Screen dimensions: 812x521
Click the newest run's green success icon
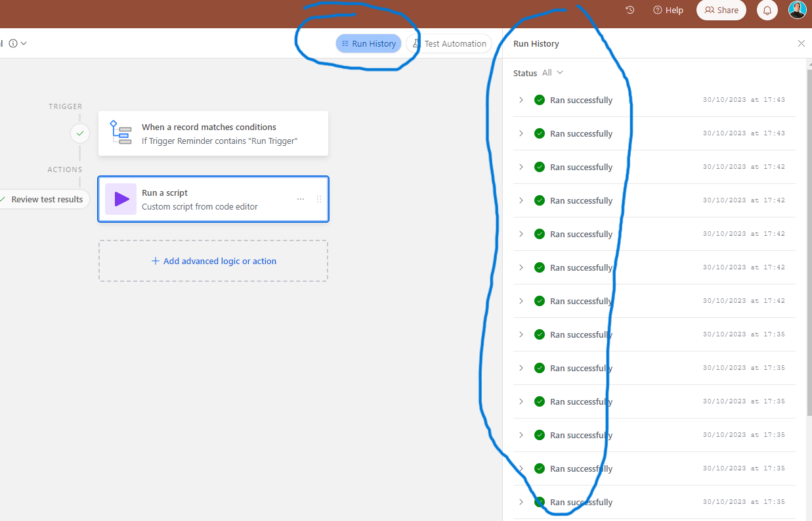[540, 100]
